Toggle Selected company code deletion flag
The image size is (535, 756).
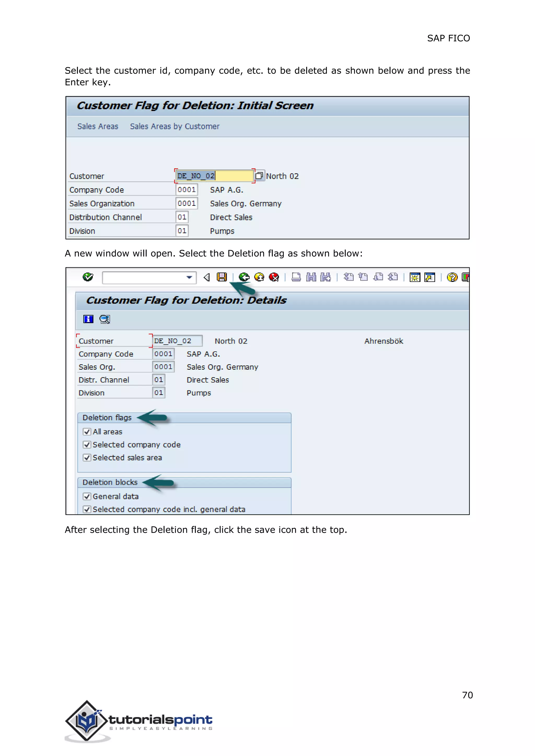point(87,445)
